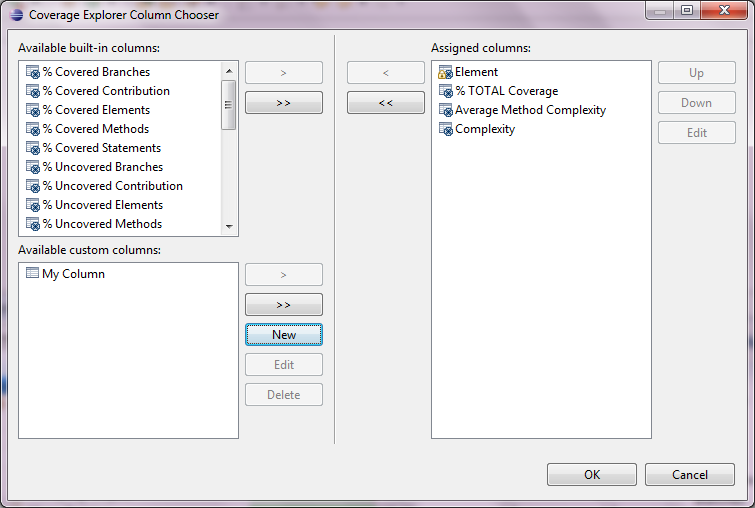Add all built-in columns with >> button

point(284,103)
